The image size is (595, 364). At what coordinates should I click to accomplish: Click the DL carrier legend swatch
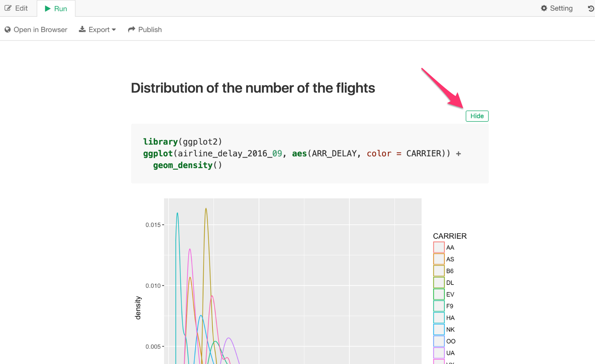click(x=439, y=283)
